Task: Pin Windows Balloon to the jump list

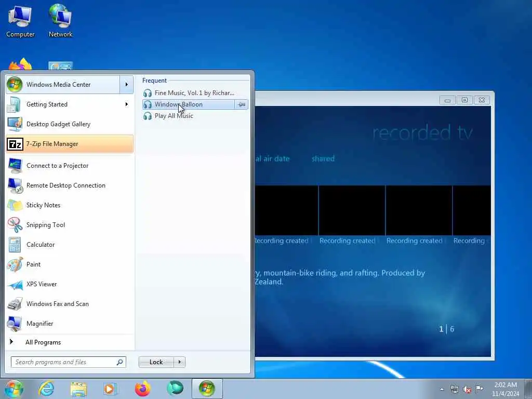Action: (241, 104)
